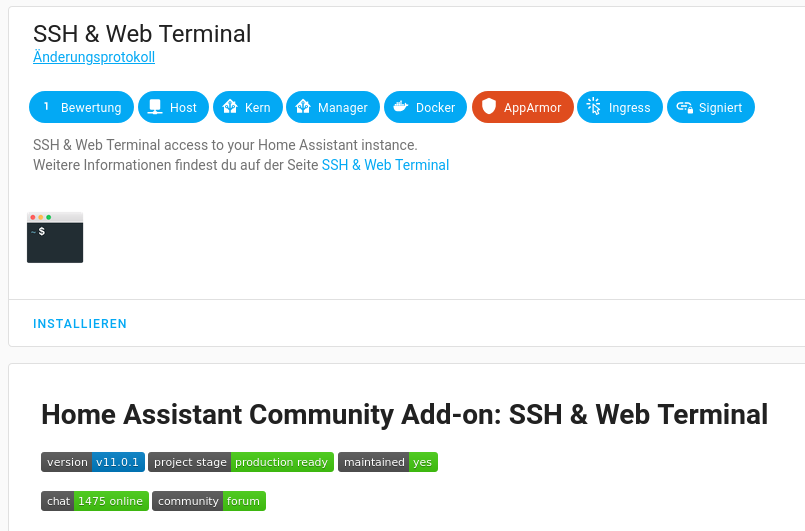Select the Docker whale chip icon
The image size is (805, 531).
[401, 107]
